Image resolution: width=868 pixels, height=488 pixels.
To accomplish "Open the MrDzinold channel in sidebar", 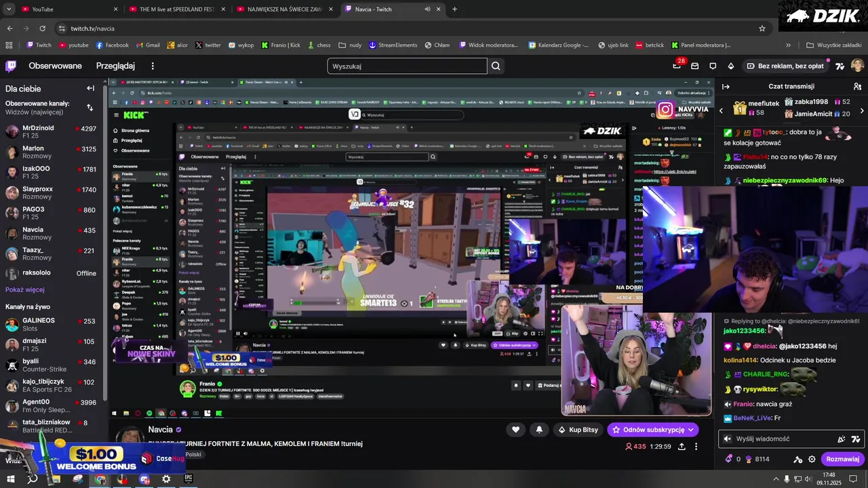I will pos(51,131).
